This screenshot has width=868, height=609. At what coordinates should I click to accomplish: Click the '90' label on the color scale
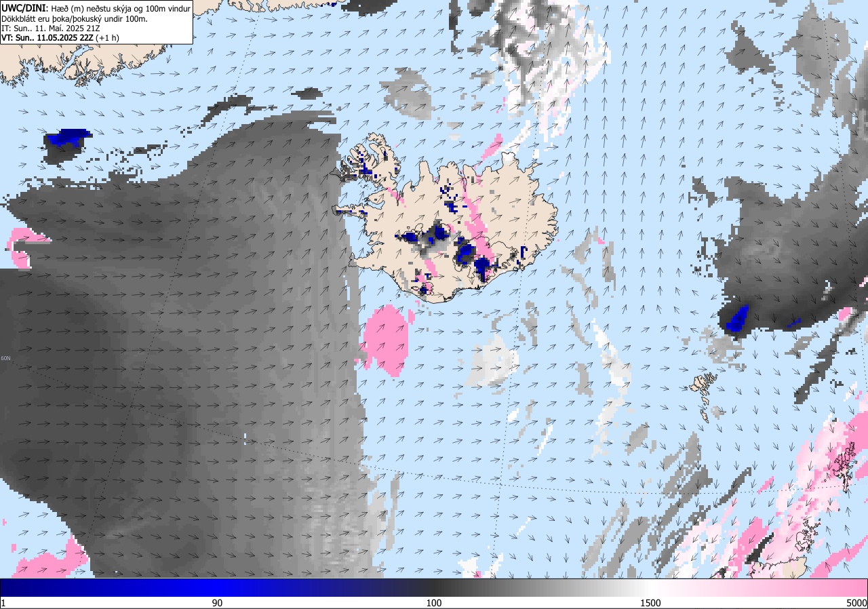tap(218, 603)
